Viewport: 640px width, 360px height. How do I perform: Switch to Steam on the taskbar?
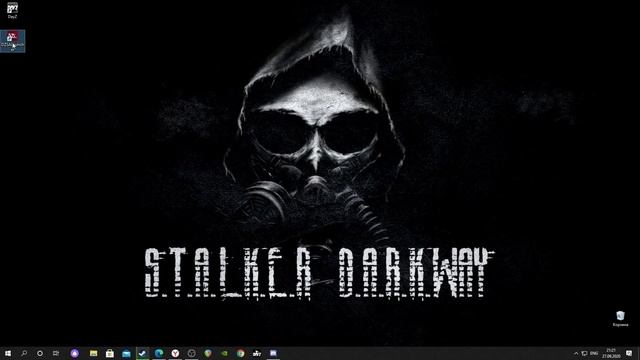point(142,353)
